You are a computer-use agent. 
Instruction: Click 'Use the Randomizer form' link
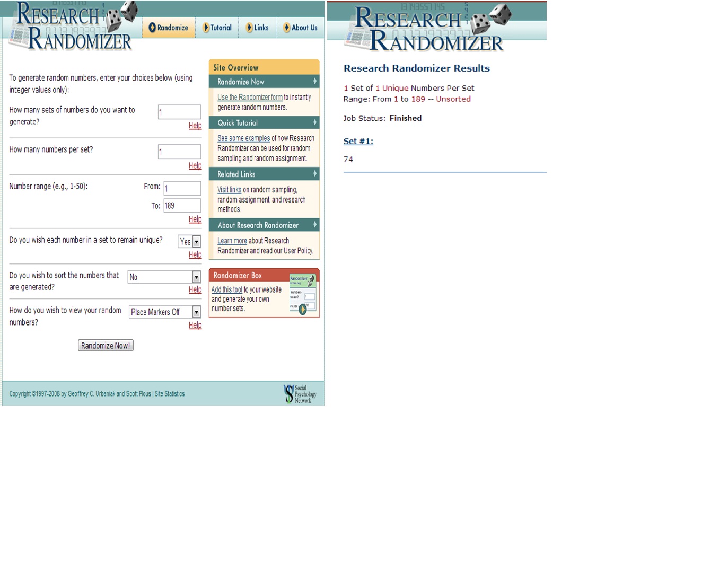(x=250, y=97)
